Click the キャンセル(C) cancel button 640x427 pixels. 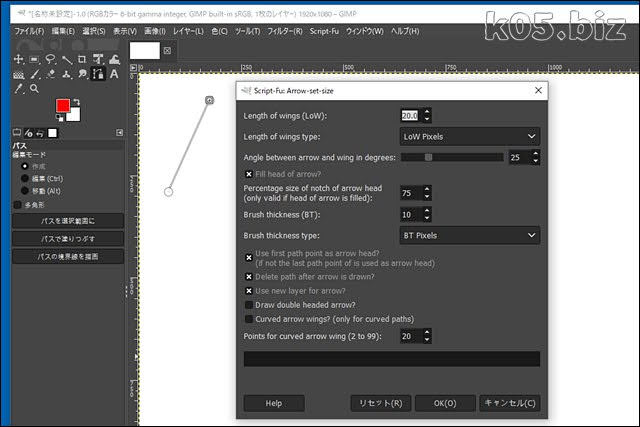(510, 403)
